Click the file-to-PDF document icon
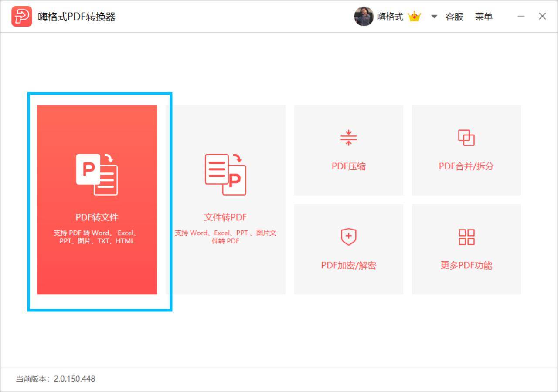The width and height of the screenshot is (558, 392). [x=225, y=174]
